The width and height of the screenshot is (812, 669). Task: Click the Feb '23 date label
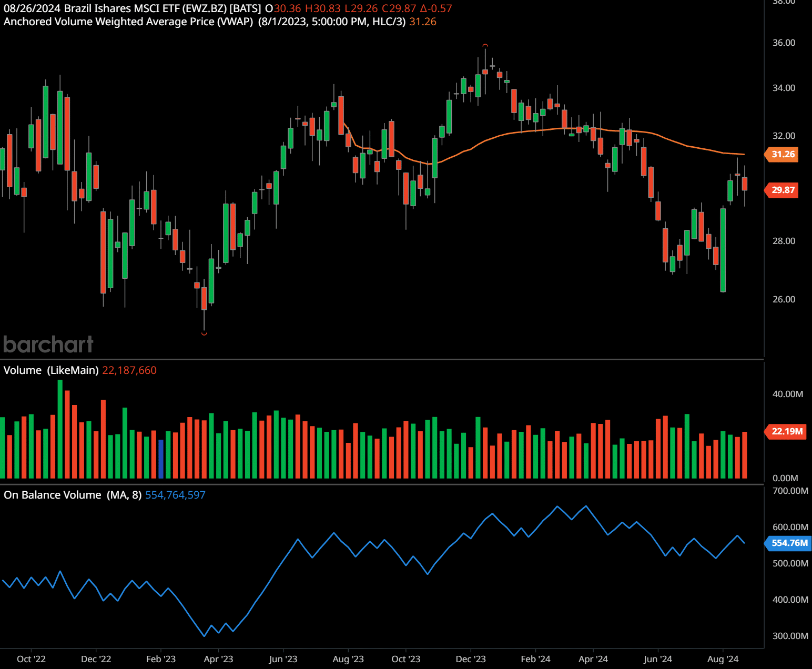(161, 659)
